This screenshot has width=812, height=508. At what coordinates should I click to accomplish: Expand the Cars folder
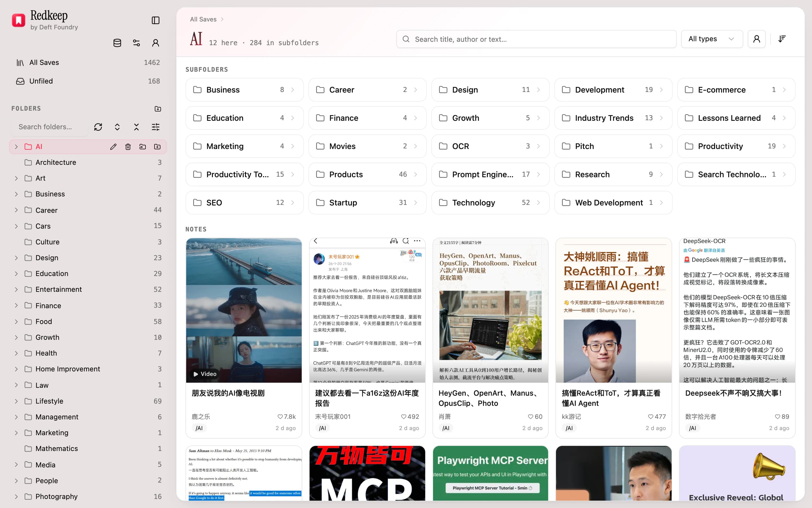(x=16, y=226)
